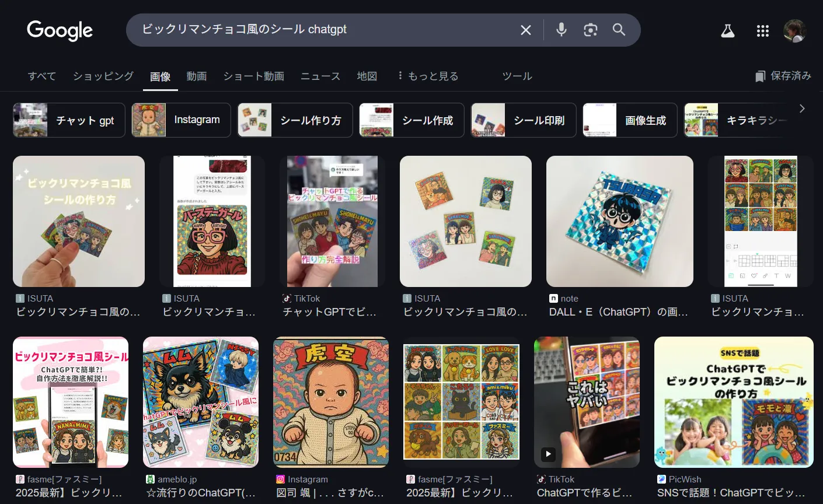
Task: Filter by 画像生成 chip
Action: [630, 120]
